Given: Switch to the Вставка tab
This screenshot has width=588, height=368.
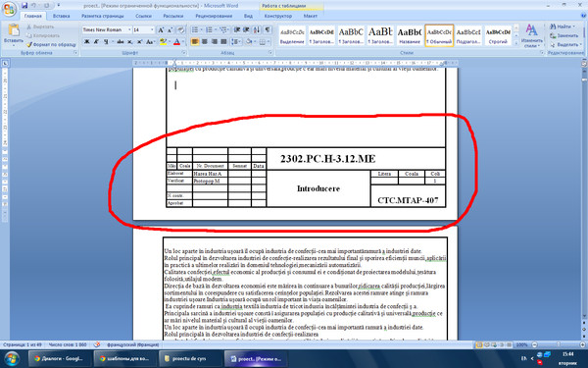Looking at the screenshot, I should 62,16.
